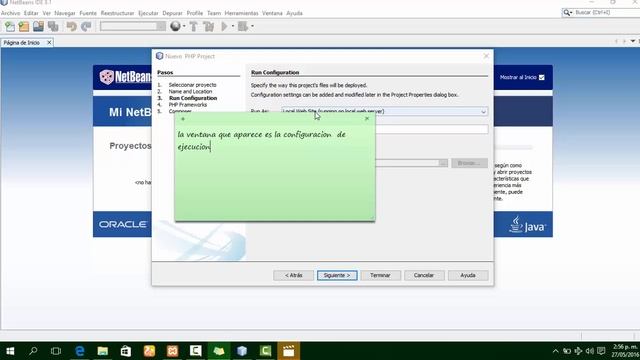Open the Archivo menu

(x=11, y=13)
